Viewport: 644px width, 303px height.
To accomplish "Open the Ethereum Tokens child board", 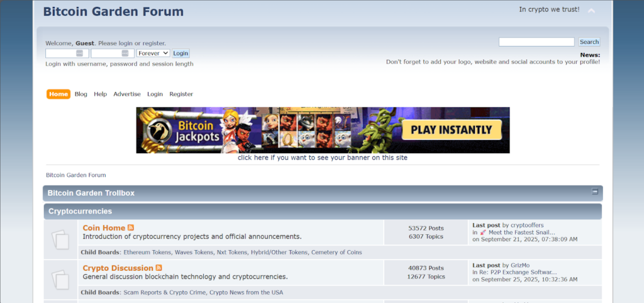I will 147,253.
